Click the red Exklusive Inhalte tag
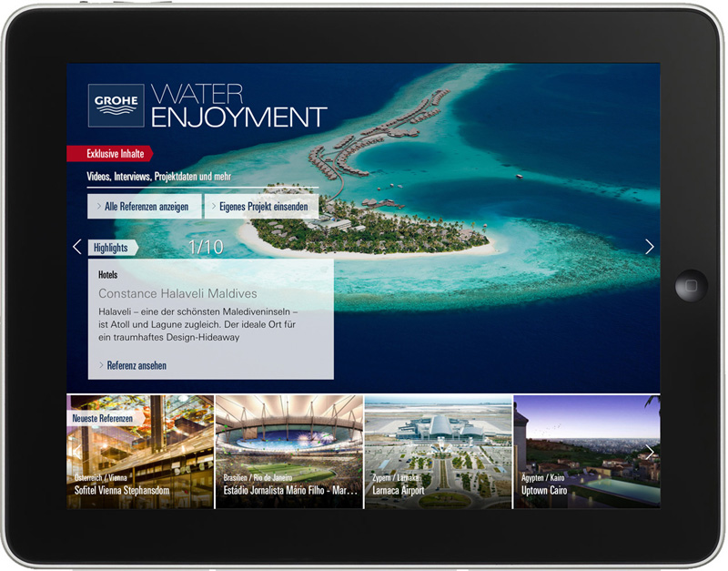Image resolution: width=728 pixels, height=571 pixels. point(110,154)
